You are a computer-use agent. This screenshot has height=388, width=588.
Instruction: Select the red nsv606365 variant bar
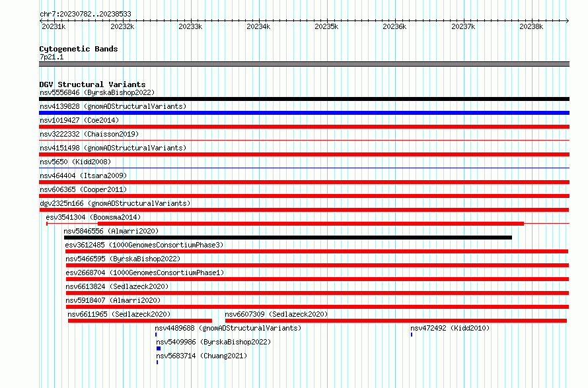coord(304,196)
